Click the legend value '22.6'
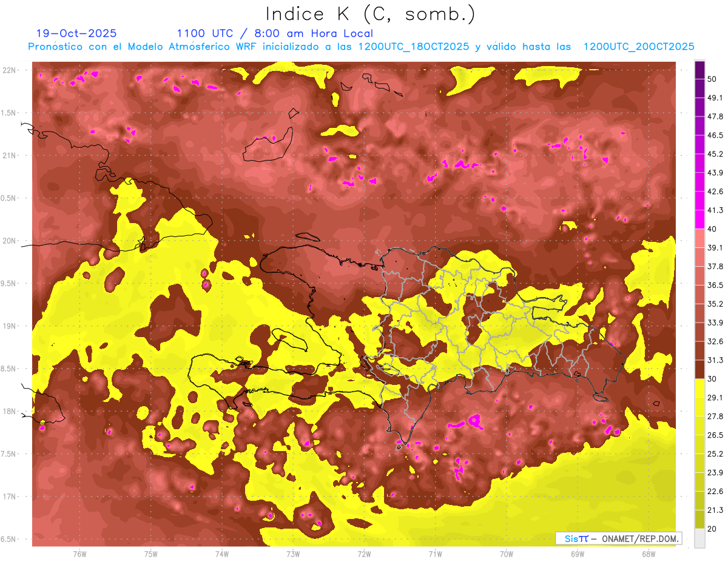 (715, 492)
